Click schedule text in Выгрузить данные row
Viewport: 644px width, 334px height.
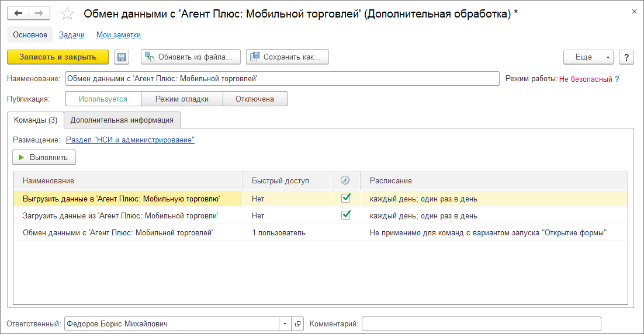(x=424, y=199)
